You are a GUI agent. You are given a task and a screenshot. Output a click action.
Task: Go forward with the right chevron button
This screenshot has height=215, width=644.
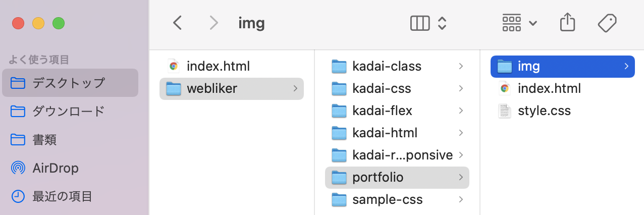pos(214,23)
